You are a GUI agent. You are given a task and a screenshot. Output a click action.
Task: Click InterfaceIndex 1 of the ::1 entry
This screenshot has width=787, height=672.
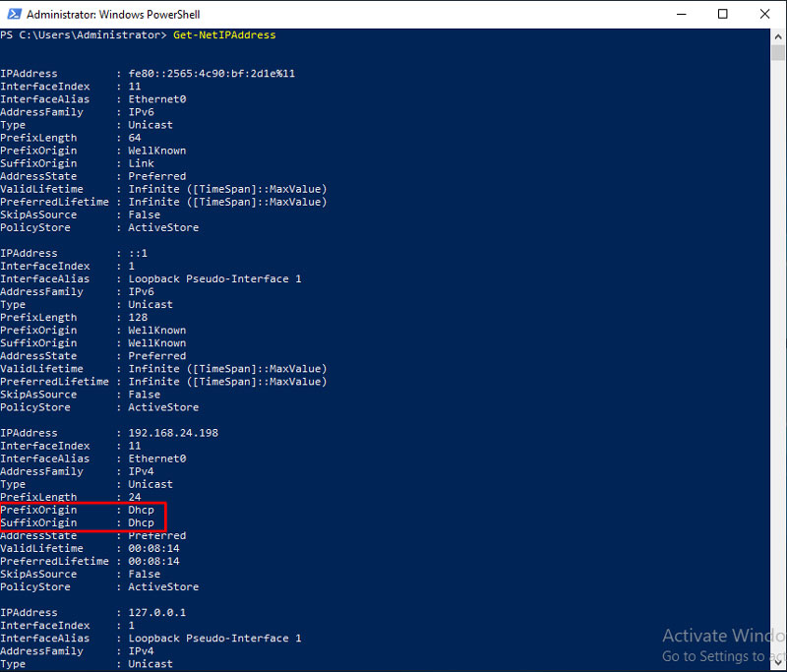click(x=132, y=267)
